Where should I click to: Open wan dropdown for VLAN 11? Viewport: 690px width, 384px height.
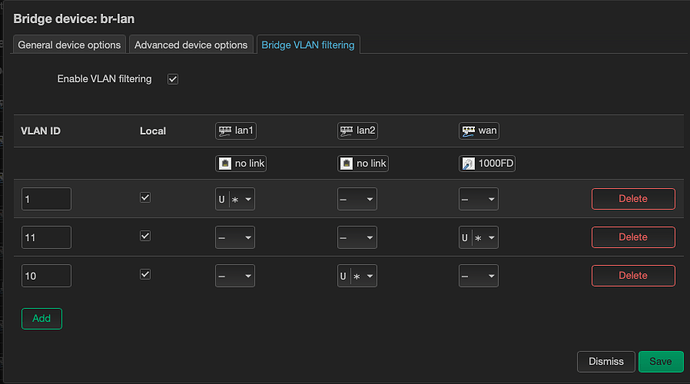(x=478, y=238)
